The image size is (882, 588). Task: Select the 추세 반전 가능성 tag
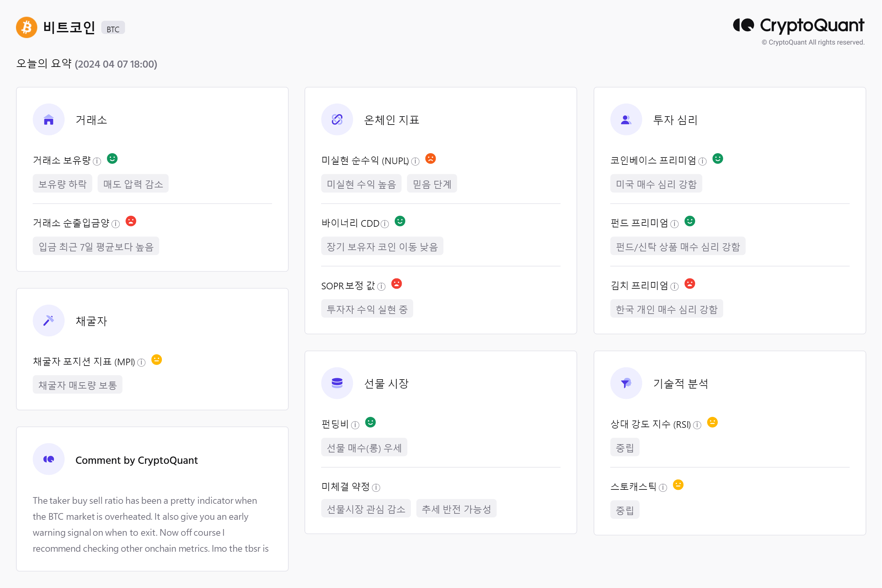click(x=457, y=508)
